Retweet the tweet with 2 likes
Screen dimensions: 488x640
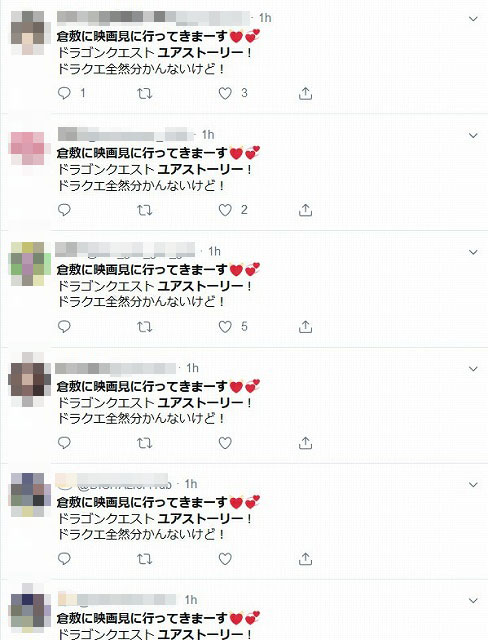tap(144, 211)
